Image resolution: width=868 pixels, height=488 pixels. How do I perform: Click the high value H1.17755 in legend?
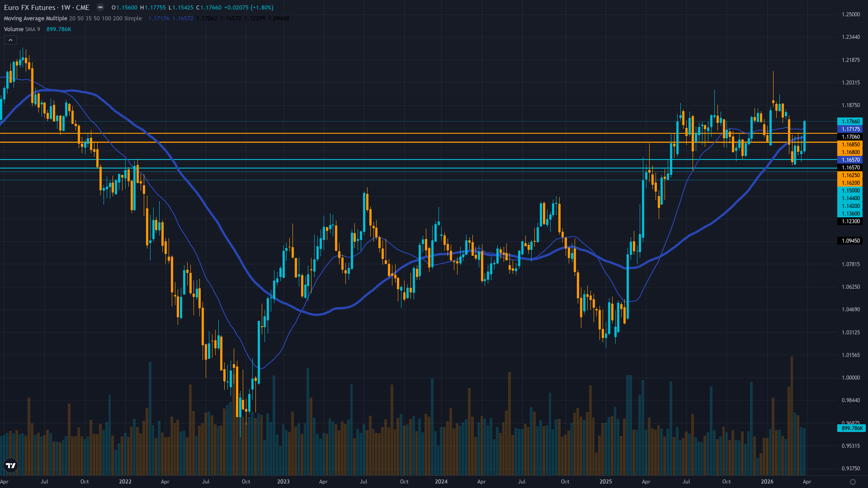[x=153, y=8]
